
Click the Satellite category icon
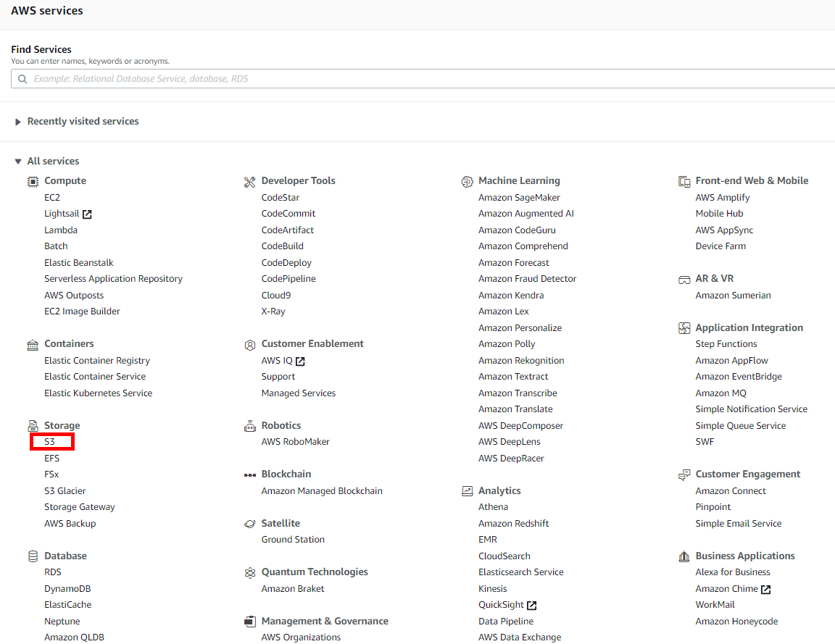point(250,524)
